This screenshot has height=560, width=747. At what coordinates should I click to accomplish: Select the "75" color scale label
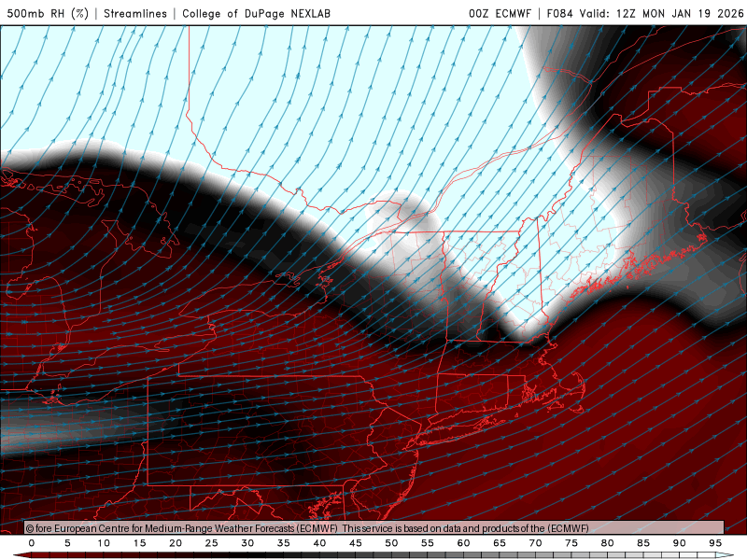tap(571, 543)
